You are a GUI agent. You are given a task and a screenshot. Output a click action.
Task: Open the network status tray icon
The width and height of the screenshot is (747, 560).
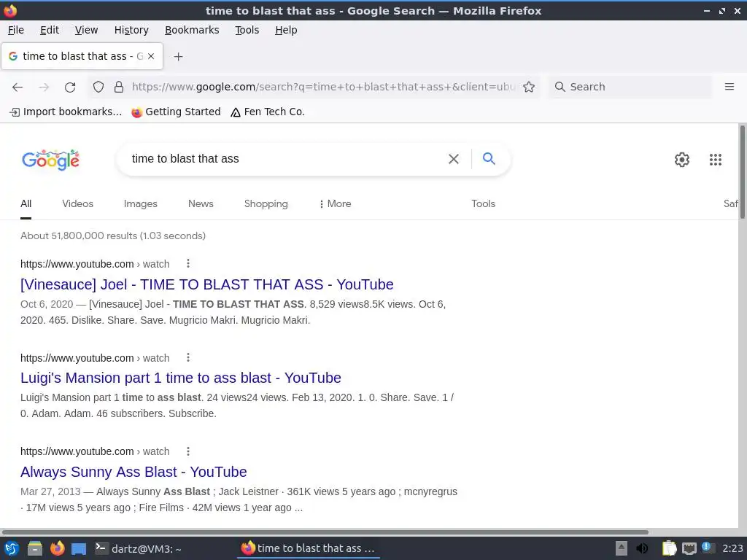coord(689,548)
